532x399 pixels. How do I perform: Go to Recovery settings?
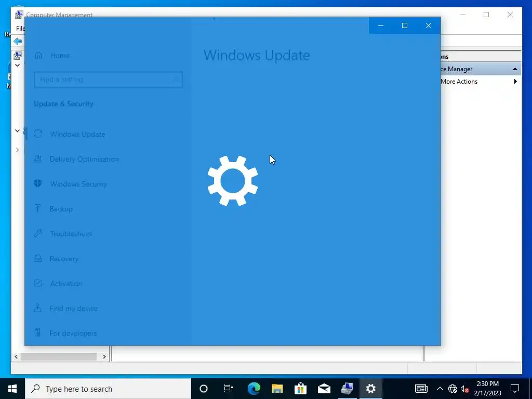point(64,259)
